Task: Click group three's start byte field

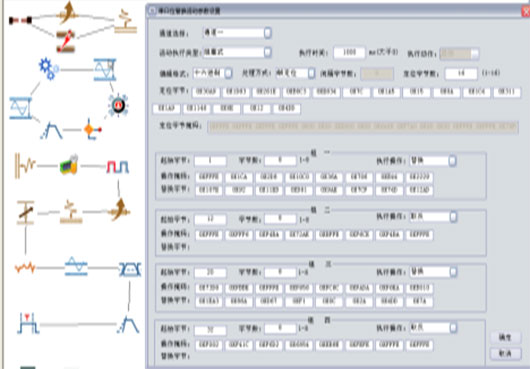Action: pos(210,272)
